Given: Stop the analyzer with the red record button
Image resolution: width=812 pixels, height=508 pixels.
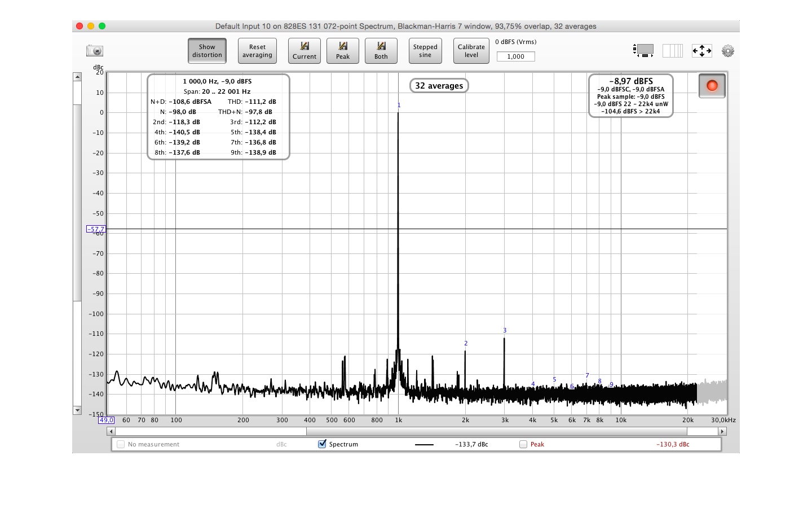Looking at the screenshot, I should [712, 86].
